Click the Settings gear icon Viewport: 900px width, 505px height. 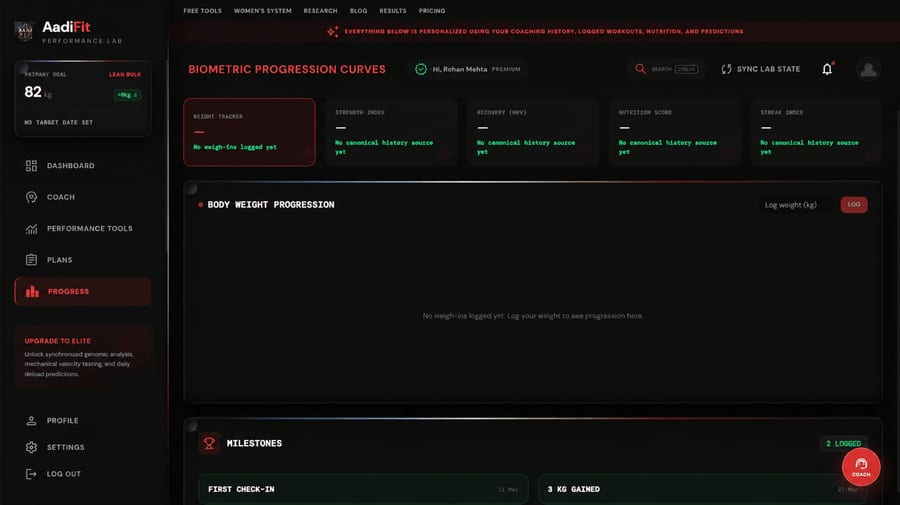pyautogui.click(x=31, y=447)
